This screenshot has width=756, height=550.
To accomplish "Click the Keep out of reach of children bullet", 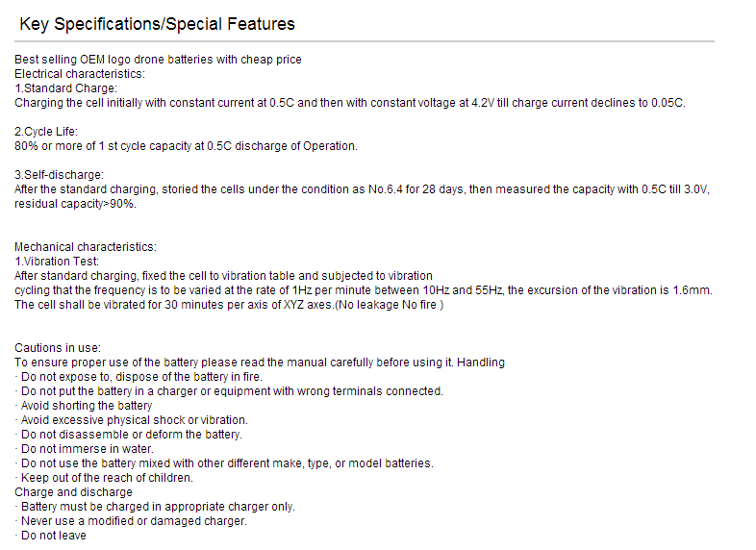I will click(x=104, y=478).
